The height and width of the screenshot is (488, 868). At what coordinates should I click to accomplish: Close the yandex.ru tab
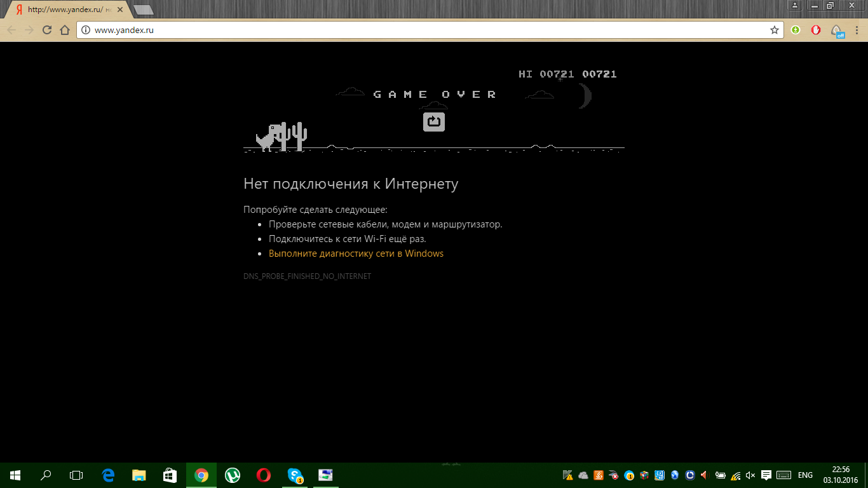[120, 10]
